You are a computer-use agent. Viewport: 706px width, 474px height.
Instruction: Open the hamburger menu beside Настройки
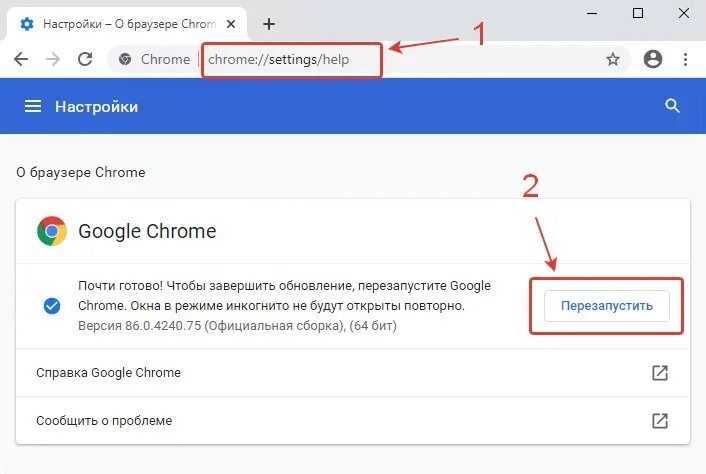pyautogui.click(x=33, y=106)
